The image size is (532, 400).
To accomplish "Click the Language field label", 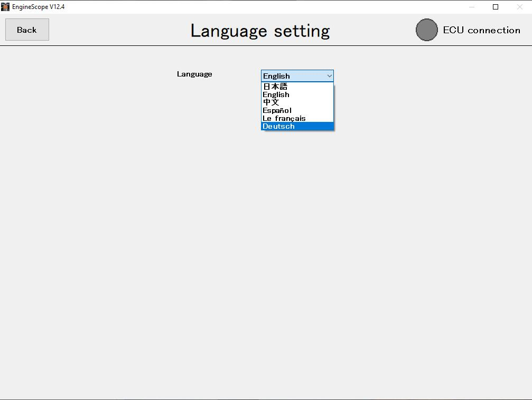I will click(x=194, y=74).
